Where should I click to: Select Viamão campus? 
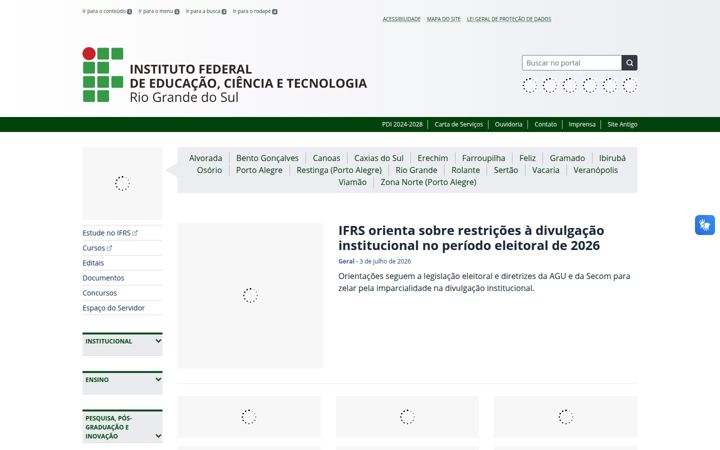[x=353, y=182]
